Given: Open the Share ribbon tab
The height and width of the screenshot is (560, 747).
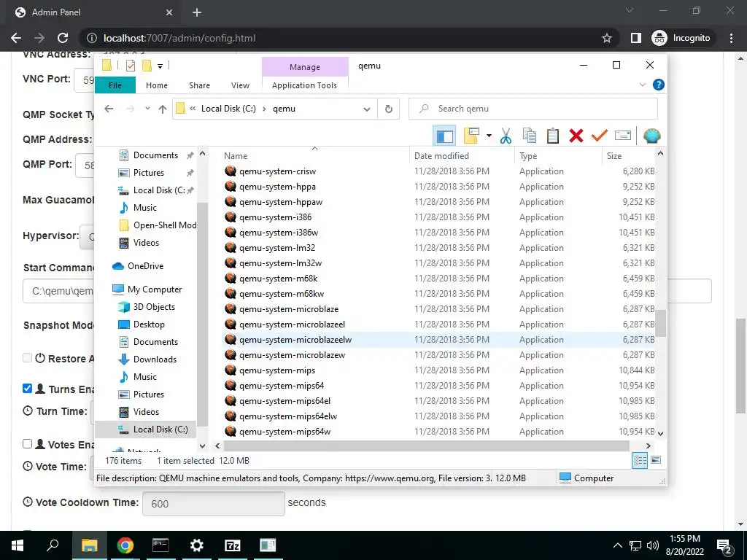Looking at the screenshot, I should click(x=199, y=85).
